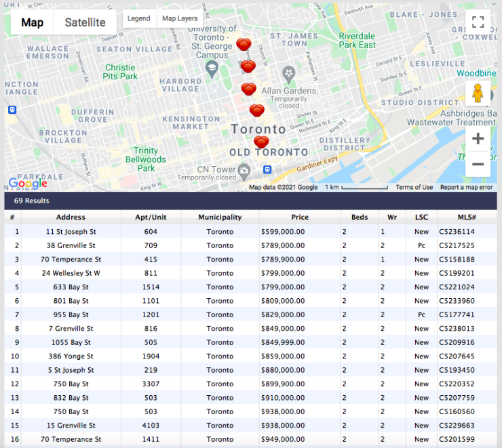Zoom in on the map
This screenshot has height=448, width=502.
pos(478,138)
